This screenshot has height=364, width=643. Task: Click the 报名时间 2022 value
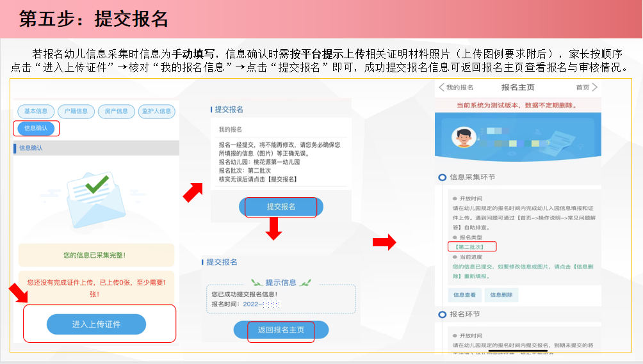point(261,305)
